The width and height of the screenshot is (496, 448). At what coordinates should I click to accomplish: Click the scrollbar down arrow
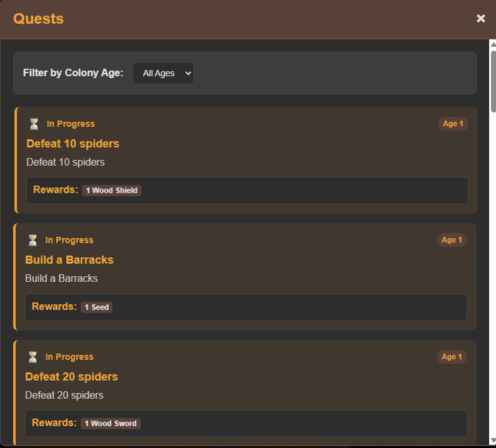pos(493,441)
